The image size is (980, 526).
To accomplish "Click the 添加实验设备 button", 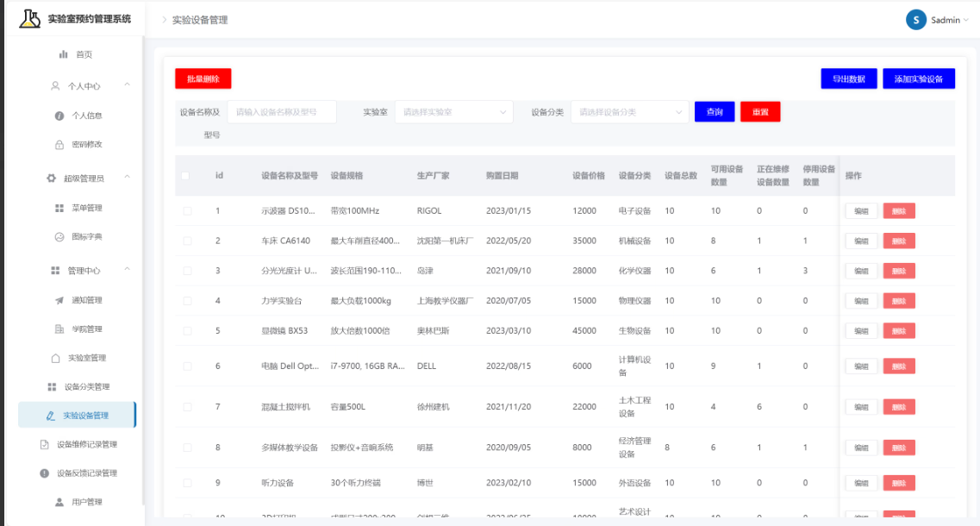I will [x=919, y=78].
